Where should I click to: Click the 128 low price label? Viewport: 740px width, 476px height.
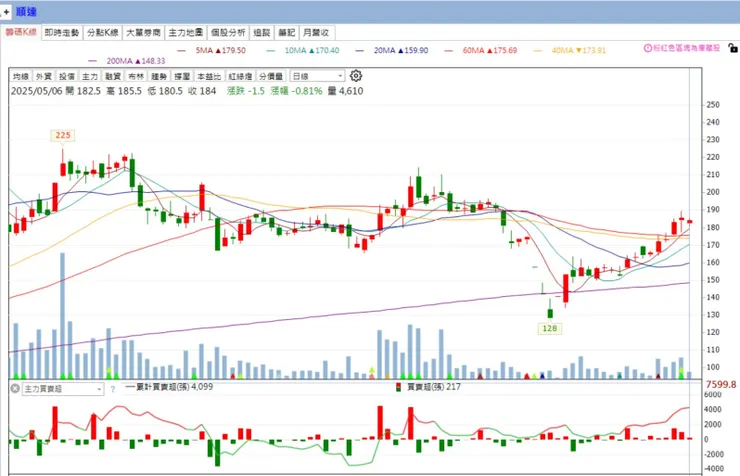pyautogui.click(x=550, y=328)
